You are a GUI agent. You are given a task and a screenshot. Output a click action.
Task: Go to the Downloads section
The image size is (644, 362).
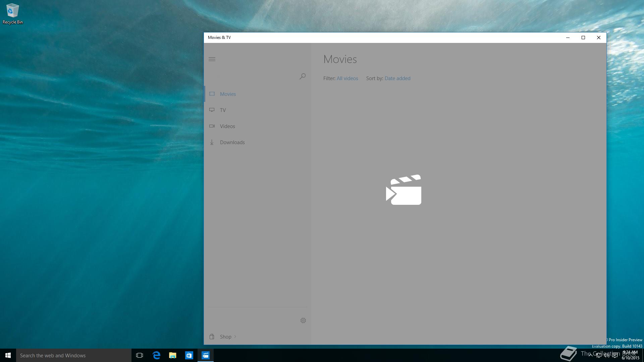[258, 142]
